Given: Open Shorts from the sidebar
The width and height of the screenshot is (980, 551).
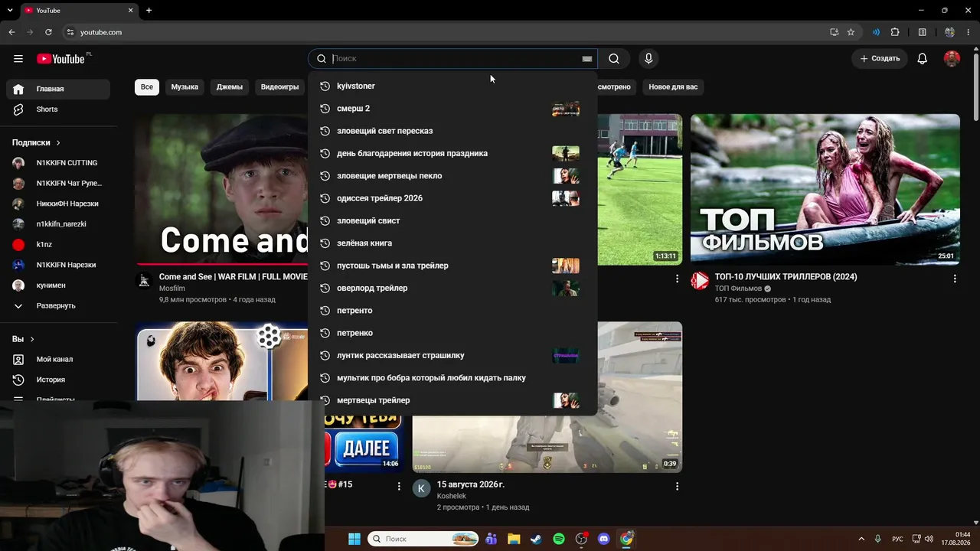Looking at the screenshot, I should [x=58, y=109].
